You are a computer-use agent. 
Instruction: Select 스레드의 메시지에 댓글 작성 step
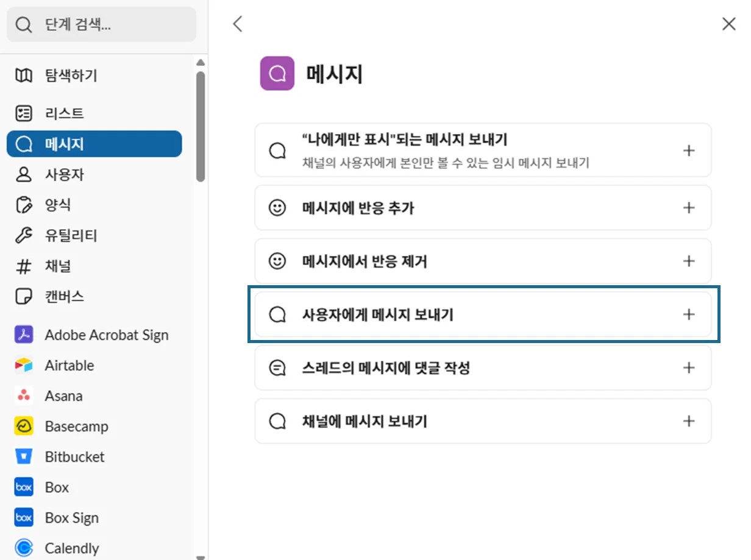pyautogui.click(x=386, y=368)
